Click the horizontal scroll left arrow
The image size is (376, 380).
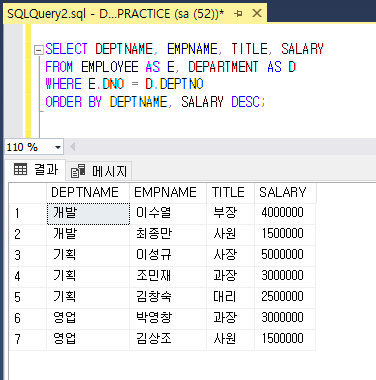[x=72, y=147]
